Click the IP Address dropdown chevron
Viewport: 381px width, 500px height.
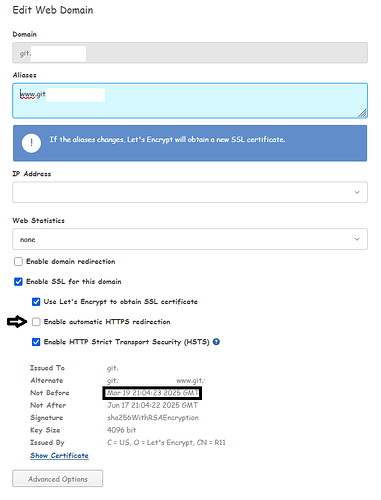[357, 192]
